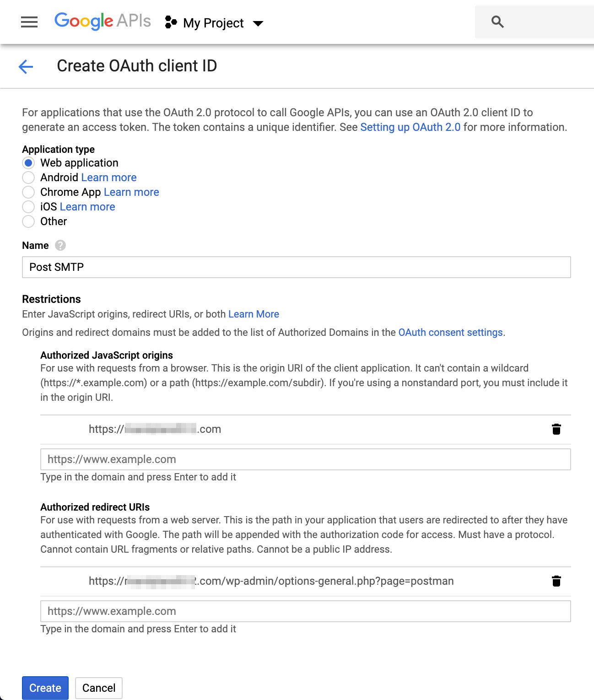Screen dimensions: 594x700
Task: Select the Chrome App radio option
Action: click(x=28, y=192)
